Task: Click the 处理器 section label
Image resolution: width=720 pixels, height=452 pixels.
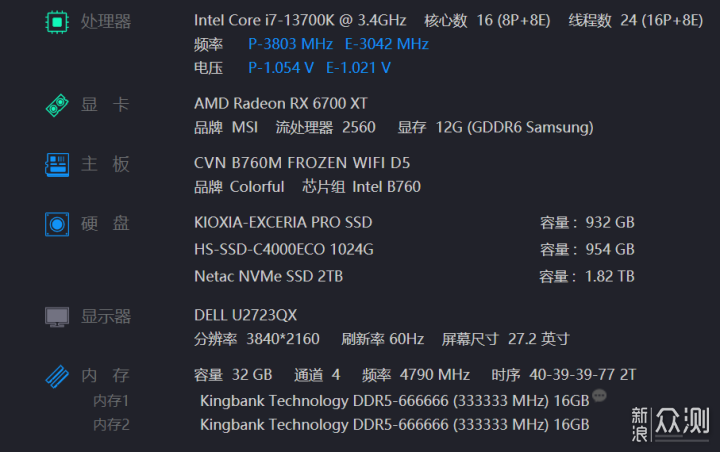Action: [x=106, y=22]
